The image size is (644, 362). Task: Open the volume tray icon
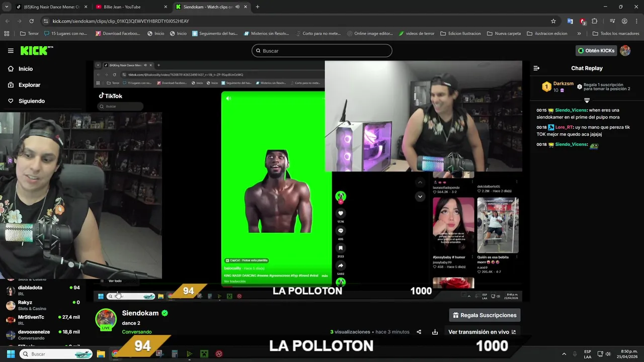point(608,354)
